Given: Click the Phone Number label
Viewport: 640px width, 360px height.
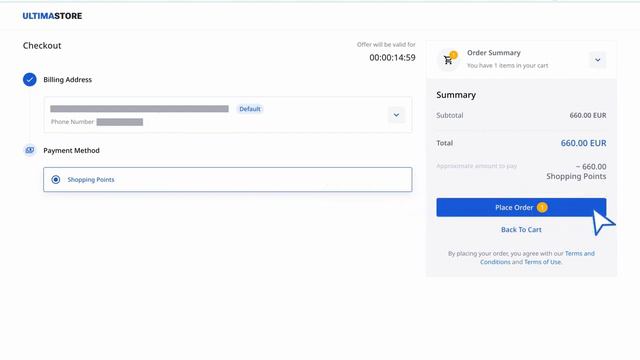Looking at the screenshot, I should tap(72, 122).
